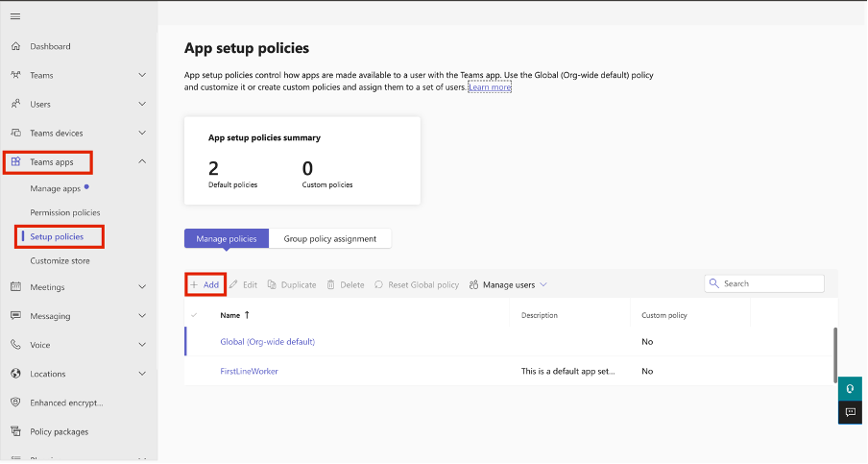Click the Delete trash icon
The image size is (868, 464).
(x=331, y=284)
